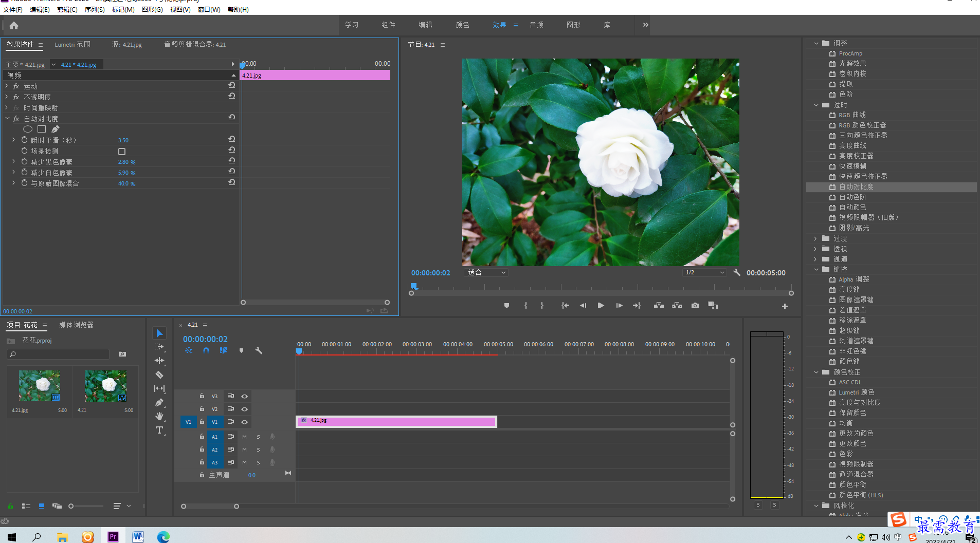Select the Ripple Edit tool
Screen dimensions: 980x543
coord(159,361)
